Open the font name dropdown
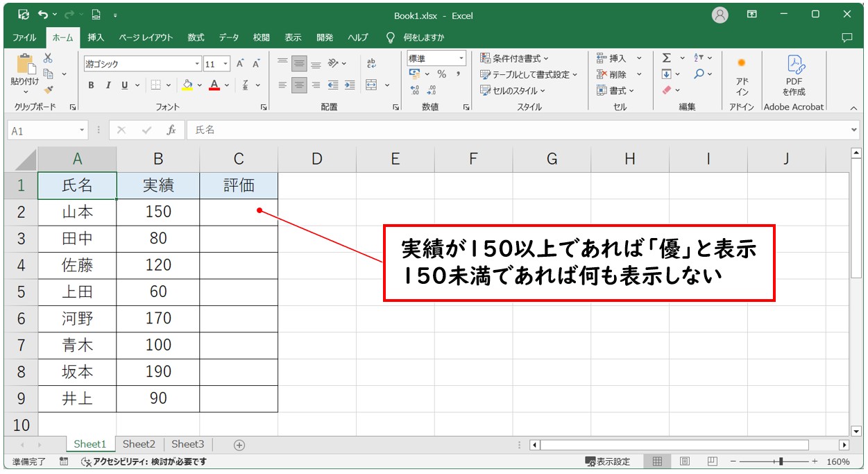 (x=197, y=64)
